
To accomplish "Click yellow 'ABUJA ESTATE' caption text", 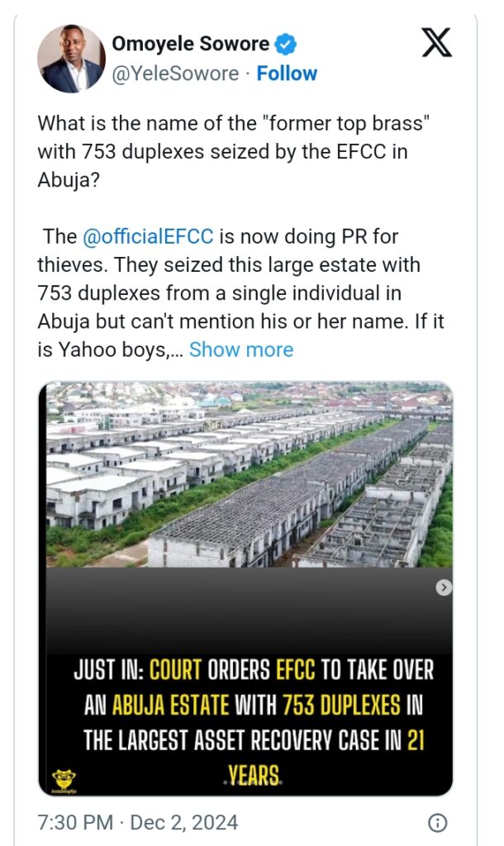I will [x=169, y=704].
